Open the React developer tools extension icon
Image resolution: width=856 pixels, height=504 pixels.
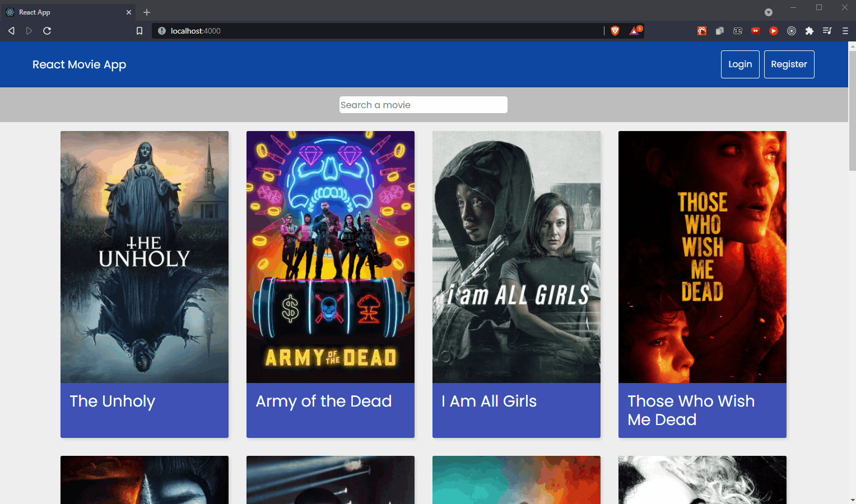(702, 31)
